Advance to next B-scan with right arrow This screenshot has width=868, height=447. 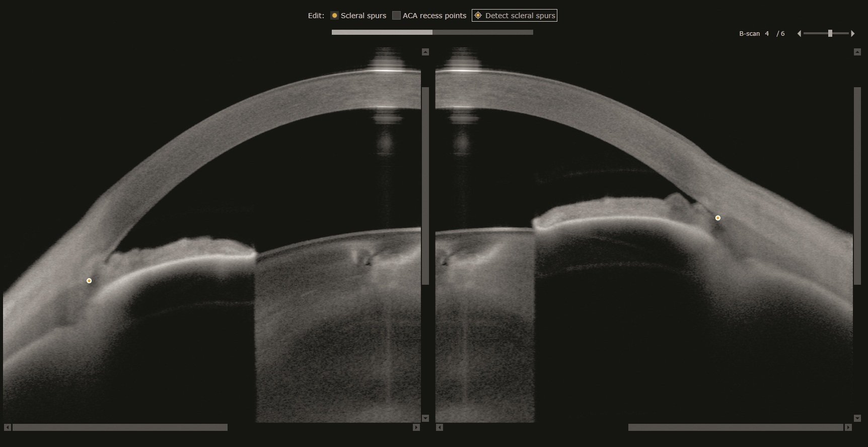pyautogui.click(x=853, y=34)
